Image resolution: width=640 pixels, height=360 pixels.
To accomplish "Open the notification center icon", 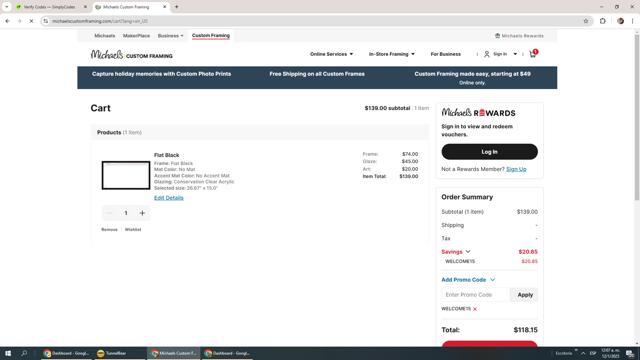I will coord(630,353).
